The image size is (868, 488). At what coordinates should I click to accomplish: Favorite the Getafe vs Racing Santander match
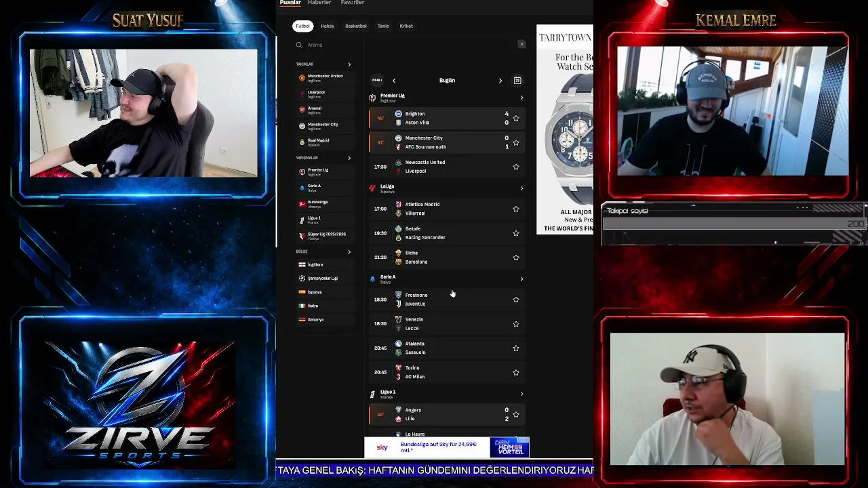pyautogui.click(x=516, y=233)
